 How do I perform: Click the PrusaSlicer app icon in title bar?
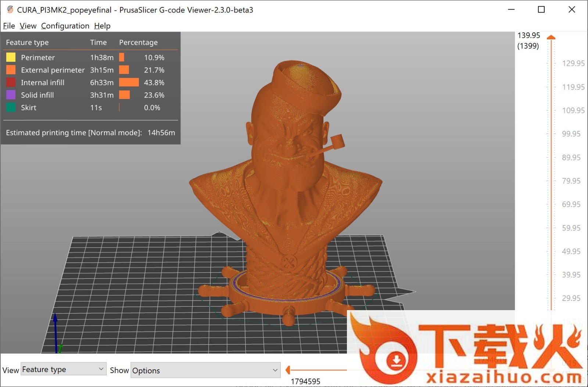coord(10,10)
